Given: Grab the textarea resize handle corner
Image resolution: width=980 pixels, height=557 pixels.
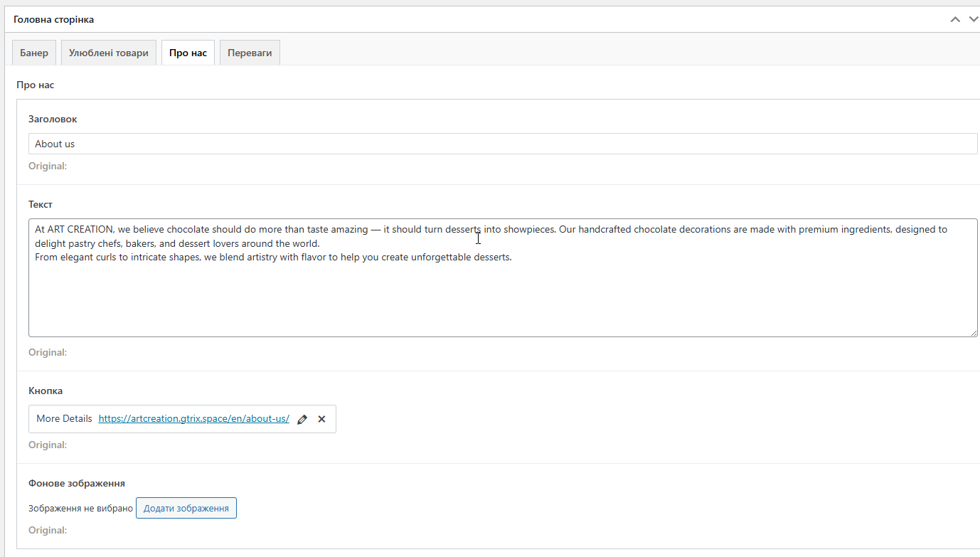Looking at the screenshot, I should (973, 332).
